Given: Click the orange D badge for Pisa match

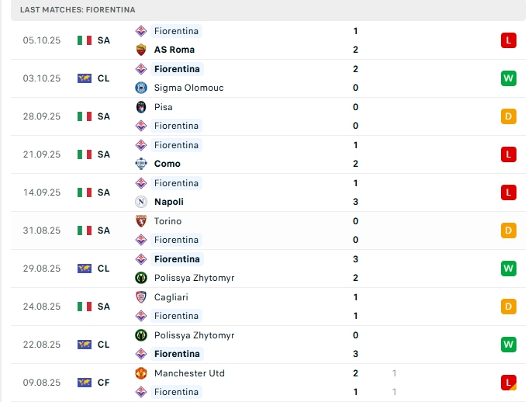Looking at the screenshot, I should 509,116.
